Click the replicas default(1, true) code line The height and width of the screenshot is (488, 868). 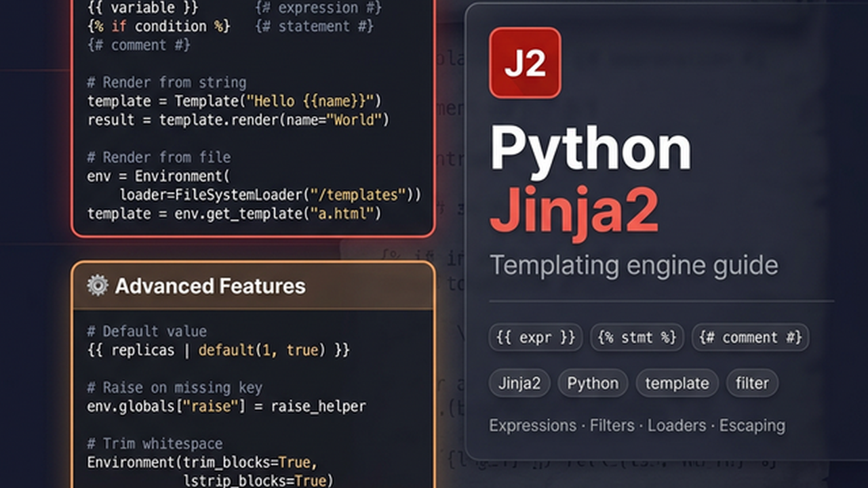[218, 350]
